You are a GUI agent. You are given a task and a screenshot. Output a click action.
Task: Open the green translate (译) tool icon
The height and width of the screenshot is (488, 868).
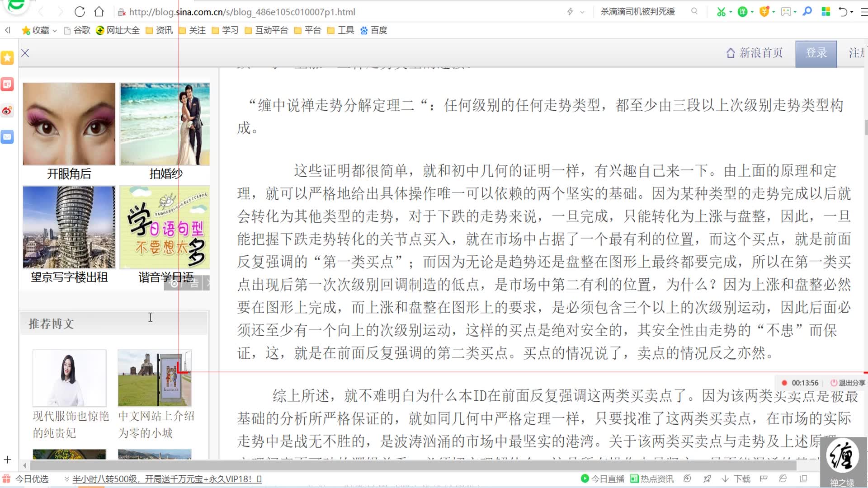coord(743,11)
